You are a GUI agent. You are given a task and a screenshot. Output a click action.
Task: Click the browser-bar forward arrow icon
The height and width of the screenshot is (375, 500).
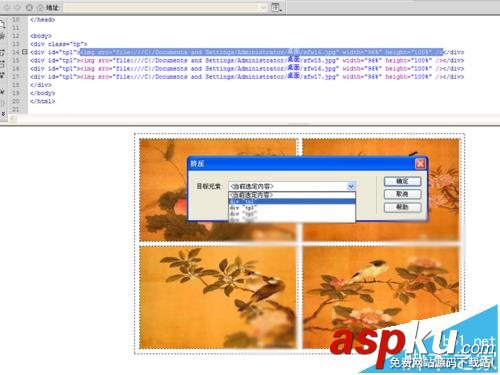coord(17,7)
